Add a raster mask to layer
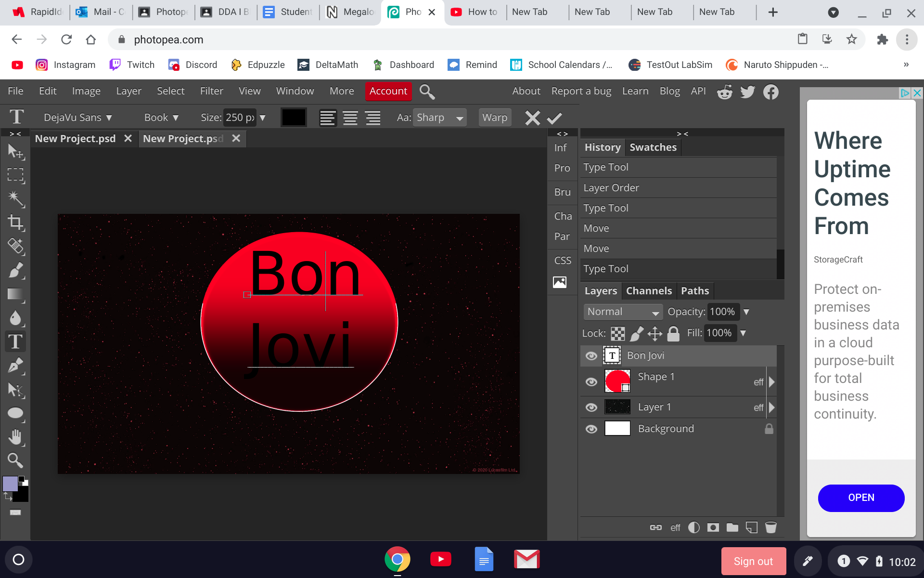Viewport: 924px width, 578px height. [x=713, y=527]
